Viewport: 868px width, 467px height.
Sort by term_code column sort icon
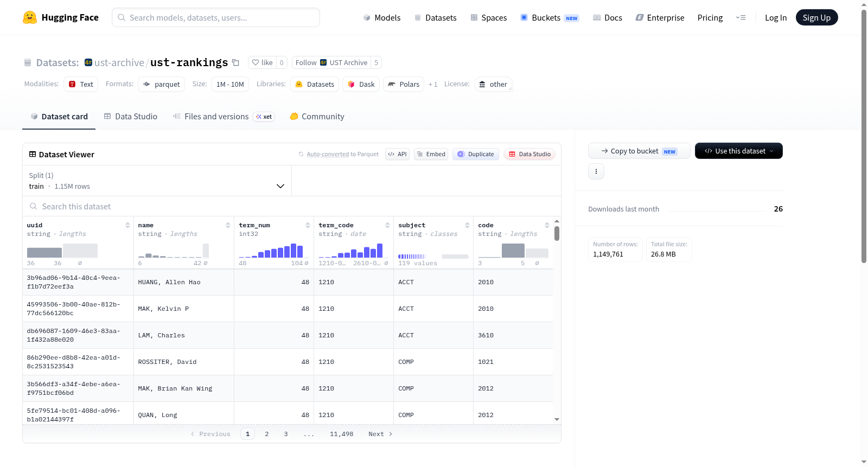point(387,225)
